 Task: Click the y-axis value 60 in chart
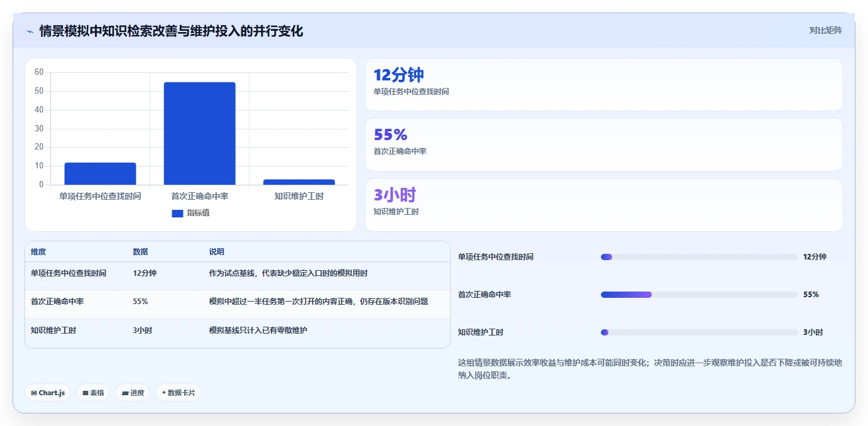click(x=39, y=72)
